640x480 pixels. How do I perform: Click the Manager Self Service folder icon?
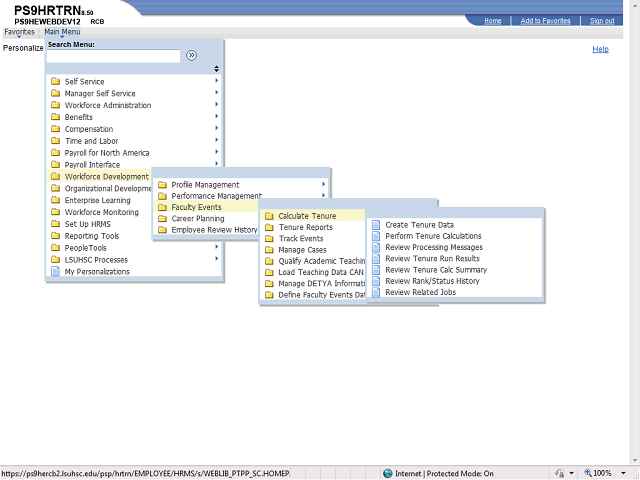click(56, 93)
